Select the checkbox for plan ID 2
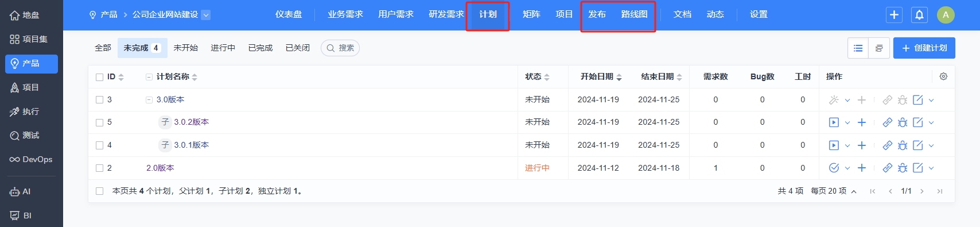 coord(100,168)
